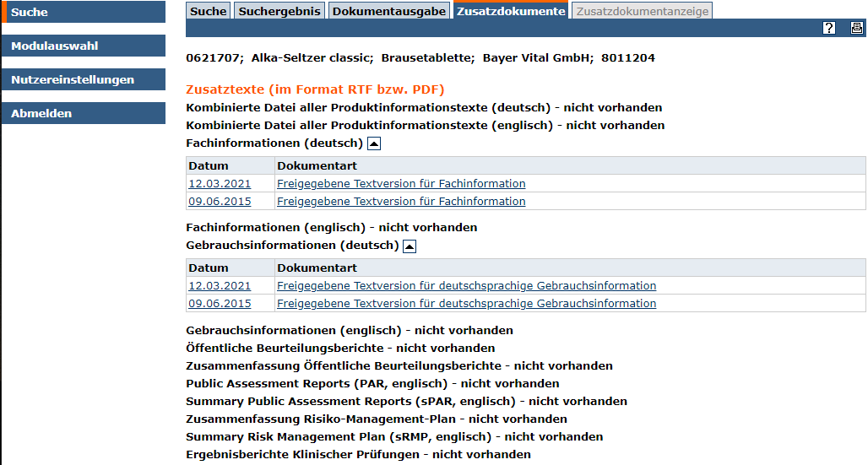Collapse the Fachinformationen (deutsch) section
The image size is (868, 465).
[x=374, y=144]
